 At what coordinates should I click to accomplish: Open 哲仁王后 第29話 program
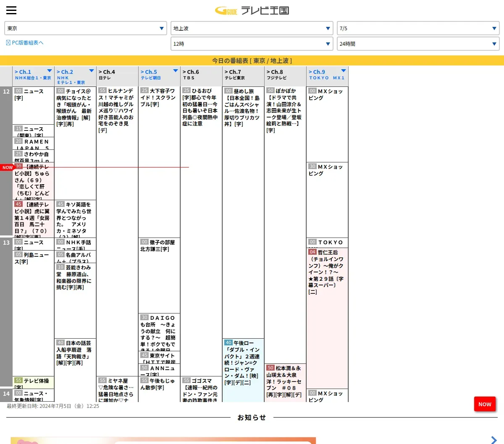point(327,319)
